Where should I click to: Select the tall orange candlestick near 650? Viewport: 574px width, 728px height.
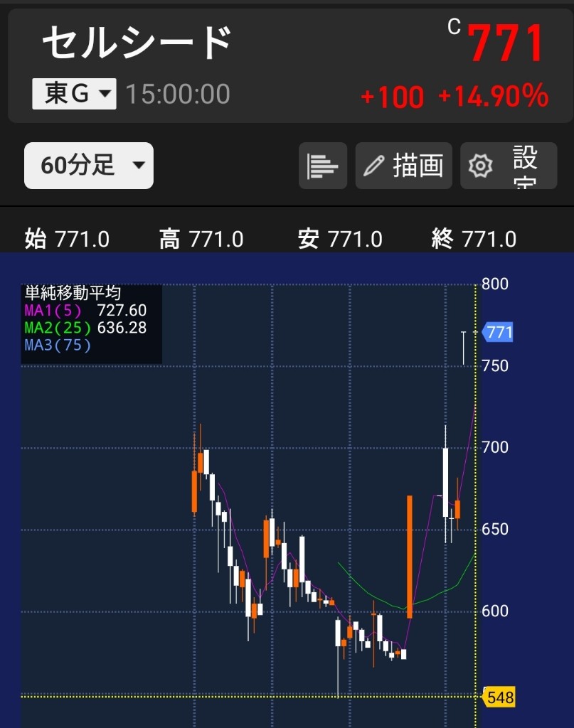[x=410, y=557]
